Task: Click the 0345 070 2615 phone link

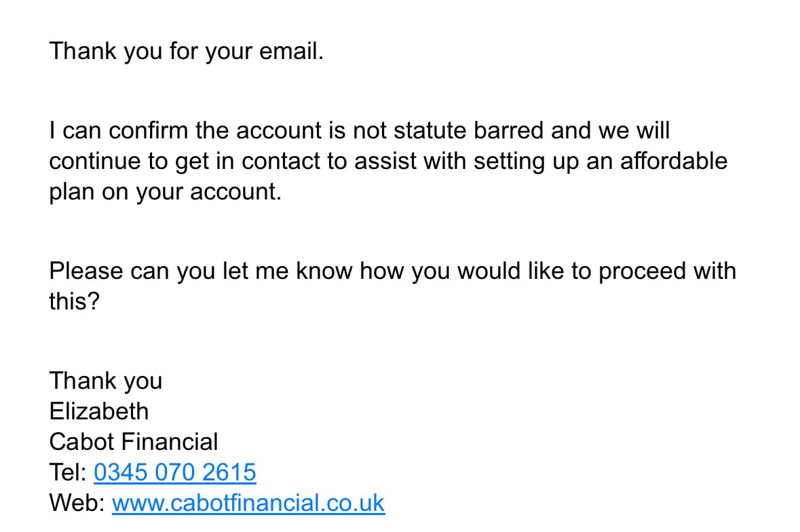Action: point(174,472)
